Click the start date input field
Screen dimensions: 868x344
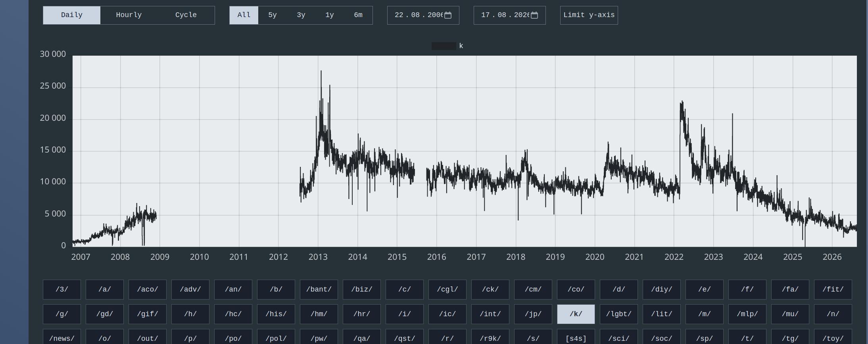[423, 15]
